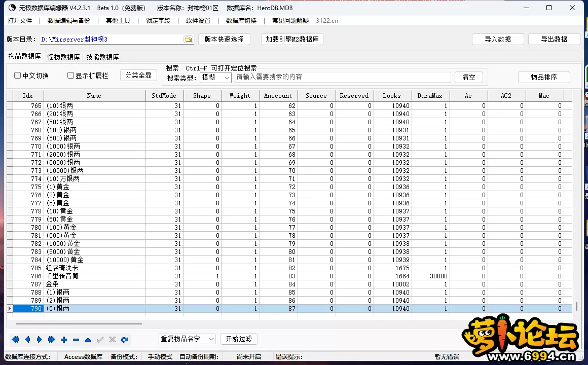Open folder browse icon beside version directory
The height and width of the screenshot is (365, 588).
(x=188, y=40)
